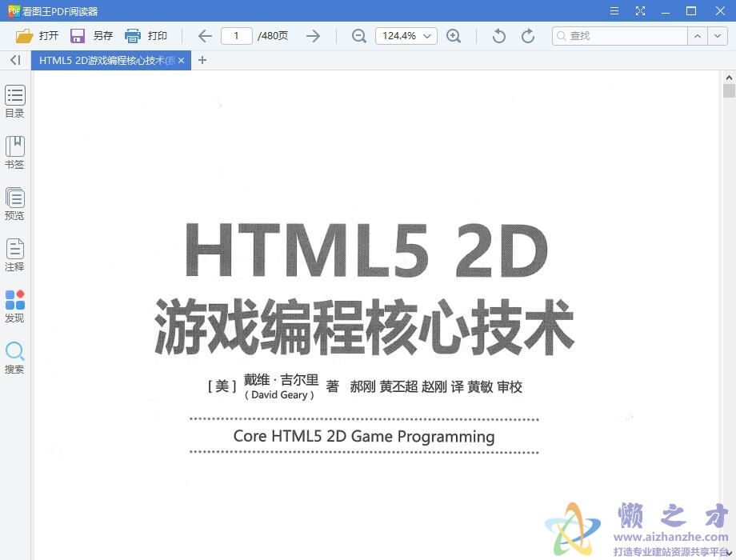Screen dimensions: 736x560
Task: Open the find options dropdown beside 查找
Action: click(x=717, y=36)
